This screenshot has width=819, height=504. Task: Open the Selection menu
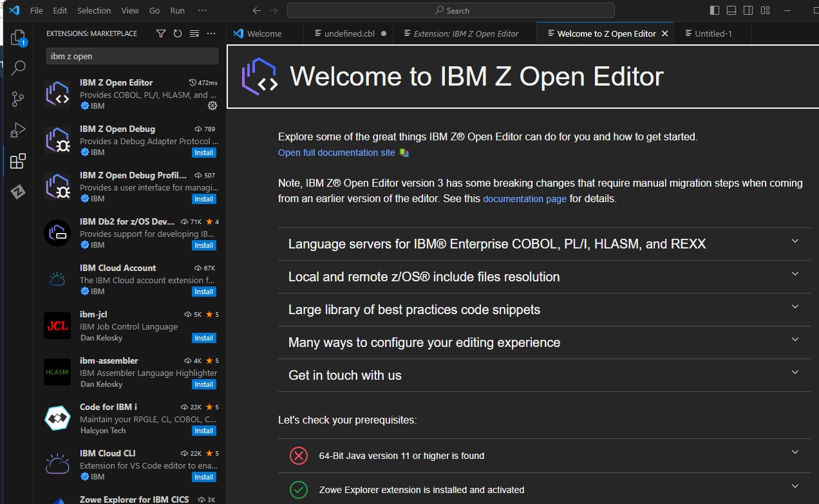coord(94,10)
